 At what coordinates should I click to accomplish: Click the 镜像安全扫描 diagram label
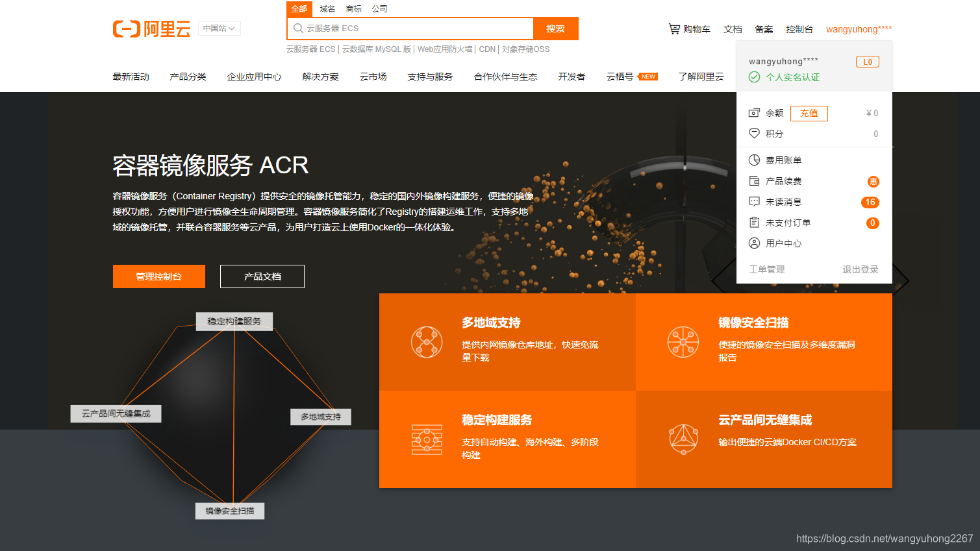click(230, 511)
